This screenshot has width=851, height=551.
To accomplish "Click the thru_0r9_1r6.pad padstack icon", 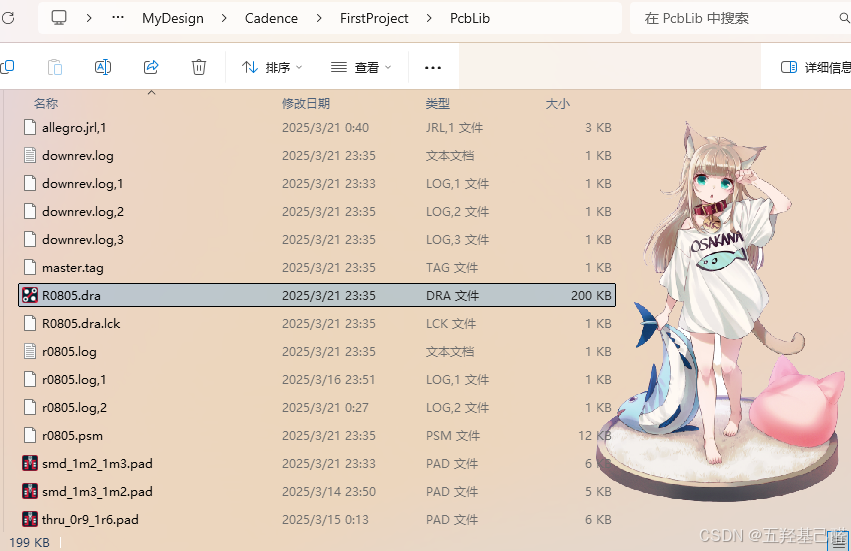I will (30, 520).
